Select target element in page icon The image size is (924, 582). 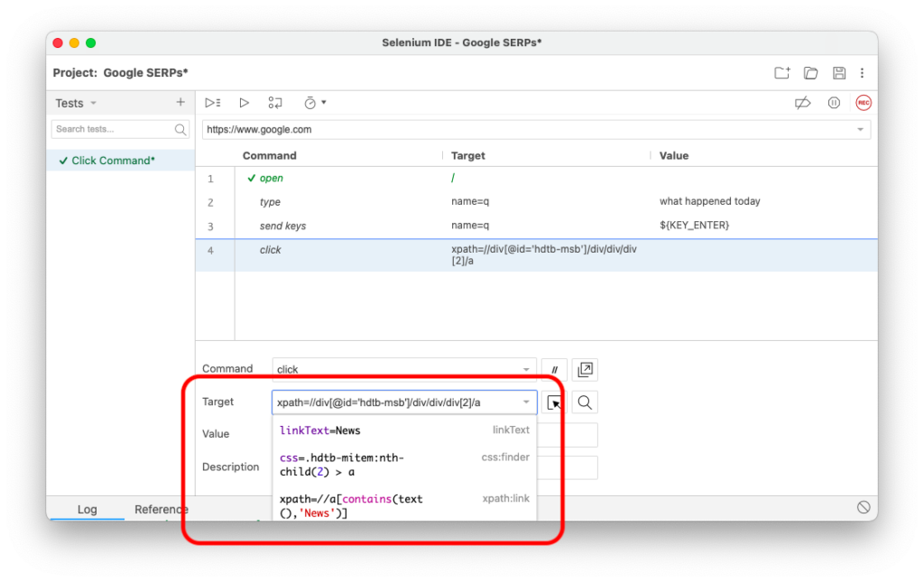point(554,402)
